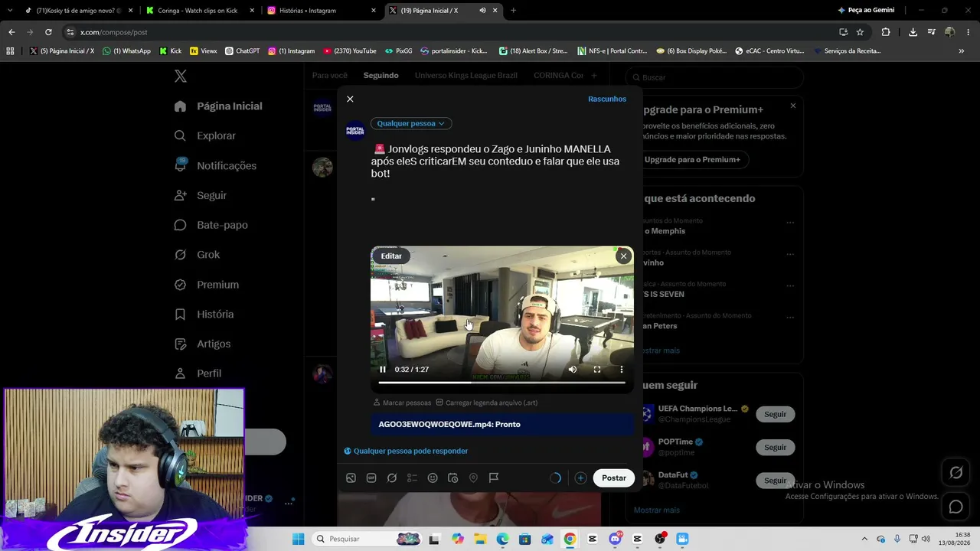Open the Windows Start menu

tap(298, 539)
